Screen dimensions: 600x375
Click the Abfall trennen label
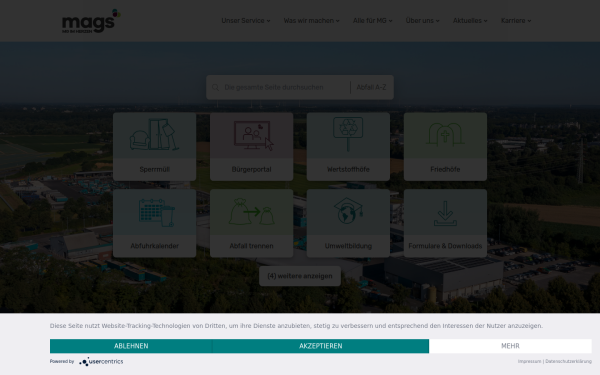[251, 246]
